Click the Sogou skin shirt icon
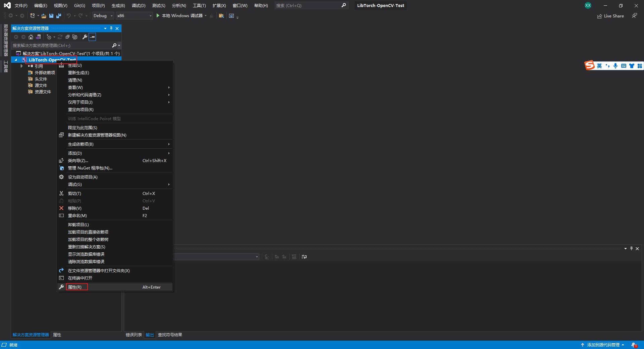This screenshot has height=349, width=644. click(x=632, y=66)
